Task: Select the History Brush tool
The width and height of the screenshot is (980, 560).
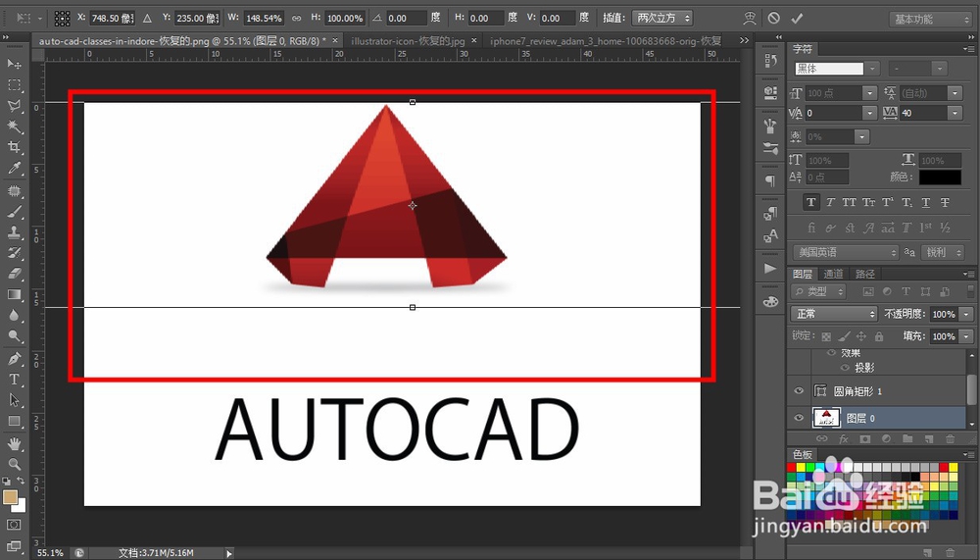Action: pyautogui.click(x=14, y=253)
